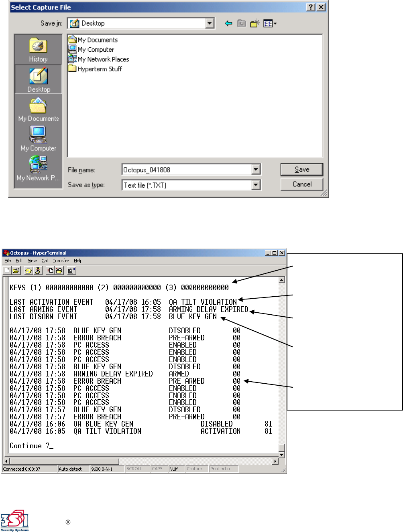Click the 16:05 QA TILT VIOLATION log row
The height and width of the screenshot is (532, 403).
coord(141,431)
